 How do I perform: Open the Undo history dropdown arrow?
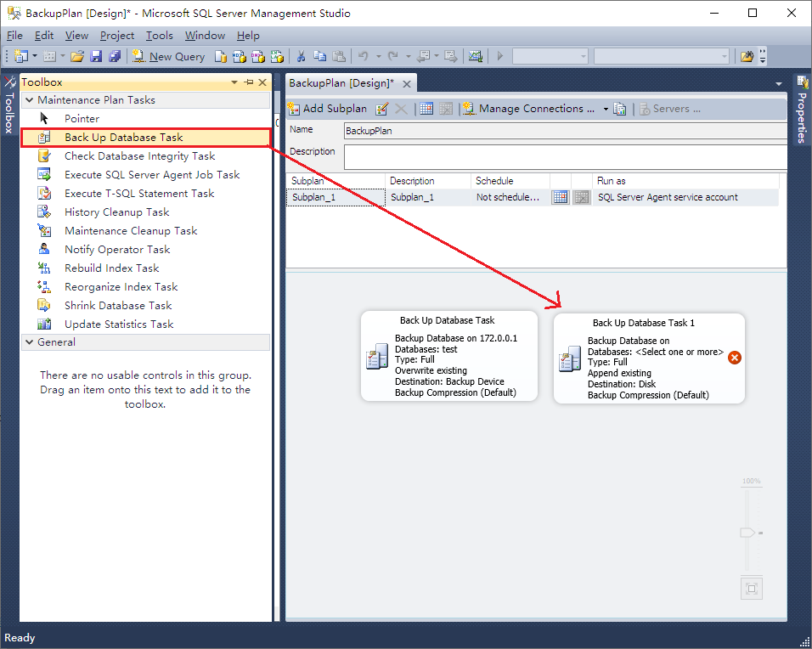click(379, 56)
